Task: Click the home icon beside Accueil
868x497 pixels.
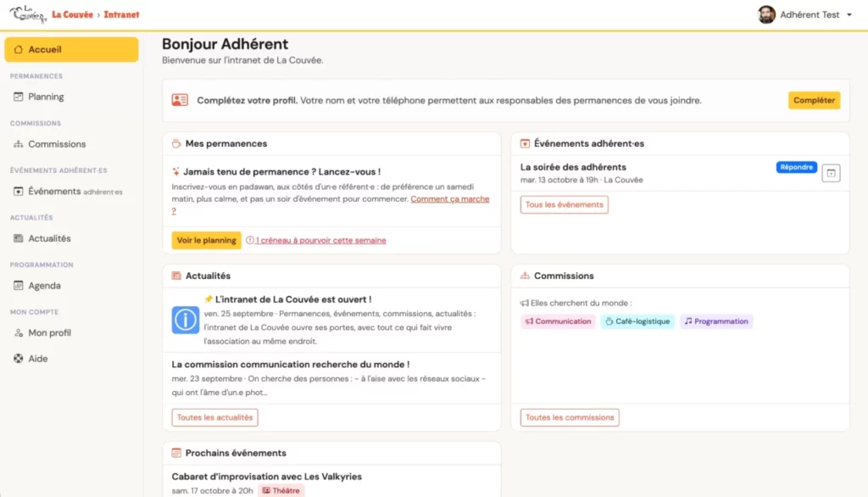Action: point(19,49)
